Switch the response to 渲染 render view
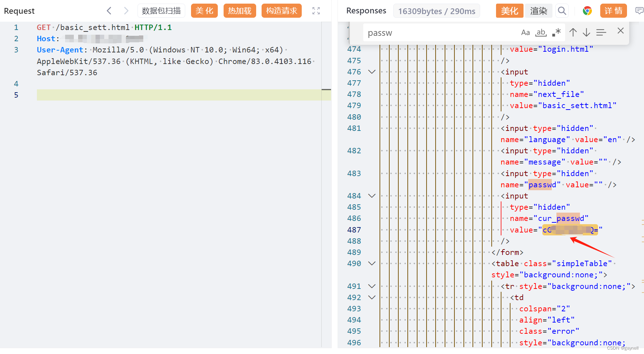644x354 pixels. (x=539, y=11)
